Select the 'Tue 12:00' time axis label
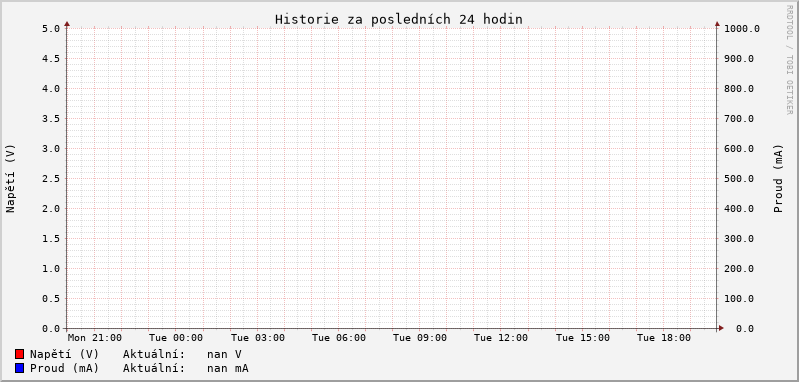Viewport: 799px width, 382px height. 501,338
